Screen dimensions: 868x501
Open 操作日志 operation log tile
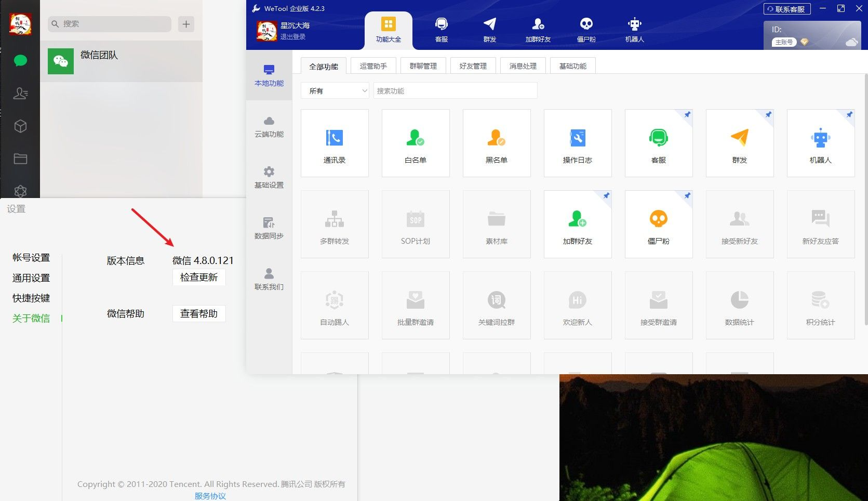tap(578, 143)
